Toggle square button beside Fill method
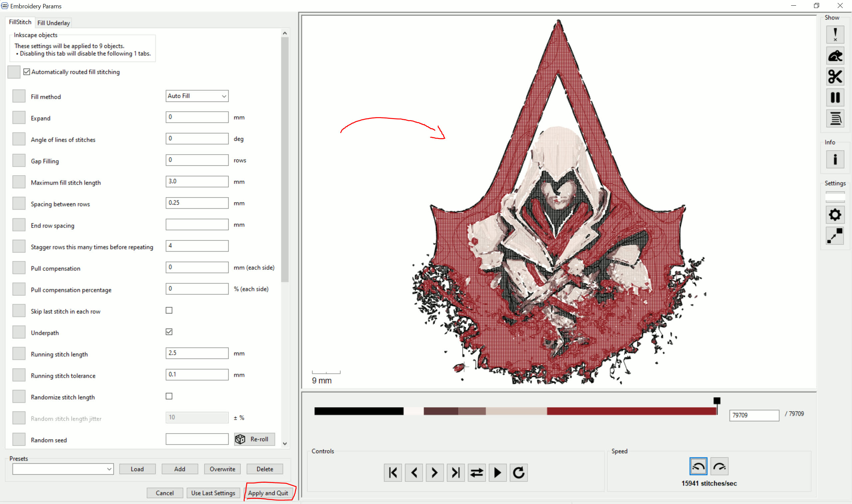 click(19, 96)
